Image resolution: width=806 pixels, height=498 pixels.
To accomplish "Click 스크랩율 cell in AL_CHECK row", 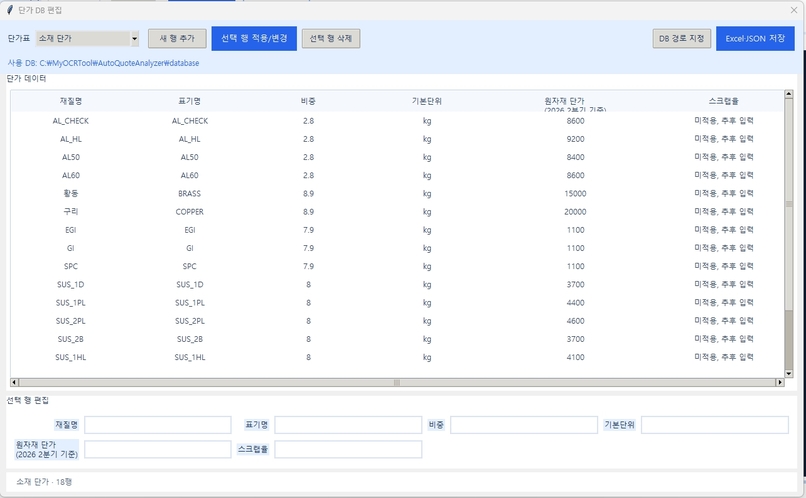I will coord(724,121).
